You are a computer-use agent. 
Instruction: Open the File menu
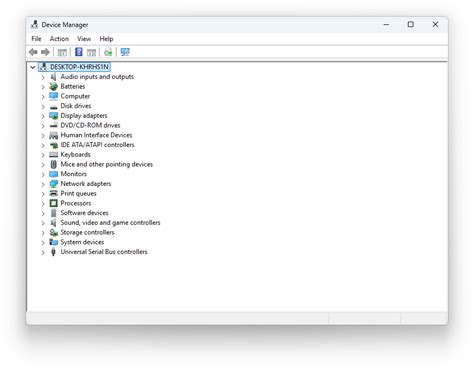(36, 39)
